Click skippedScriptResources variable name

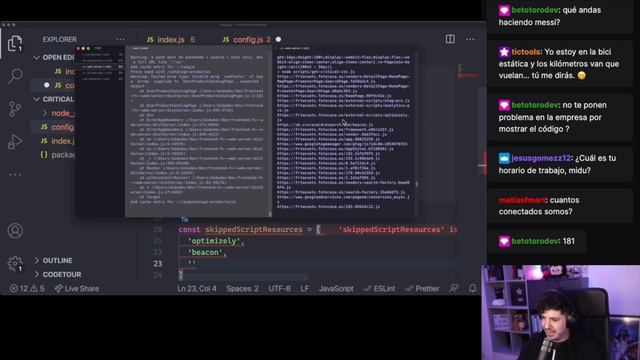pos(253,230)
